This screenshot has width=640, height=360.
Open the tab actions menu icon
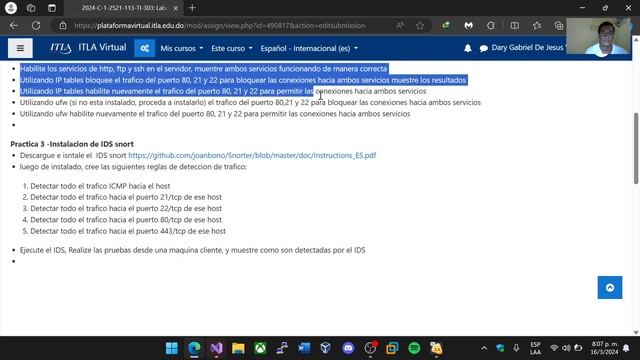(x=52, y=8)
